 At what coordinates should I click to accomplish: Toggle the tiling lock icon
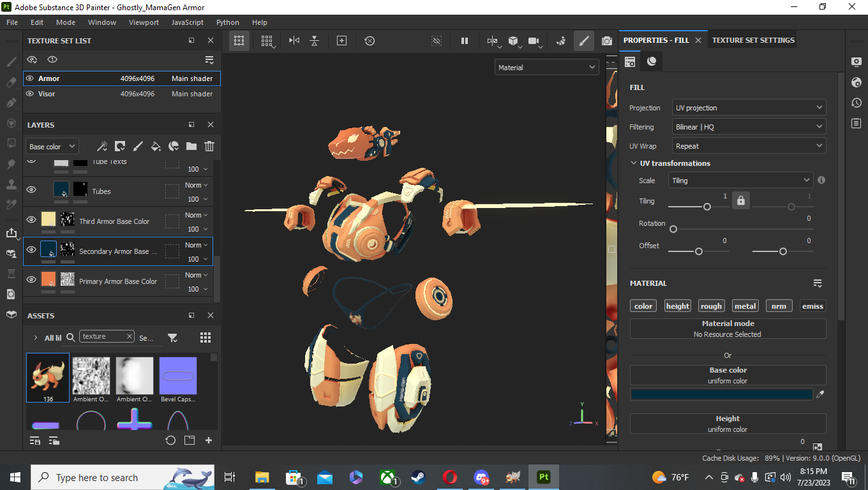point(740,201)
